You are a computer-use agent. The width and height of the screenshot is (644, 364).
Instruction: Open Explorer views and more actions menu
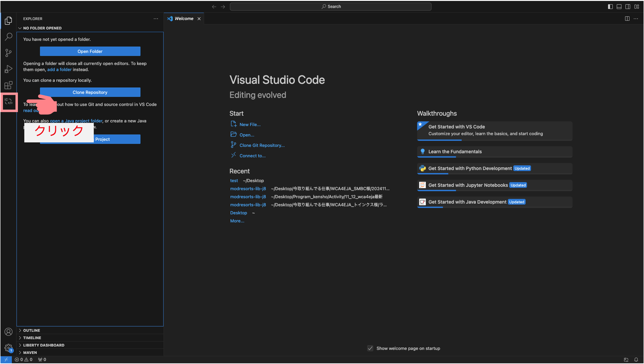(156, 19)
